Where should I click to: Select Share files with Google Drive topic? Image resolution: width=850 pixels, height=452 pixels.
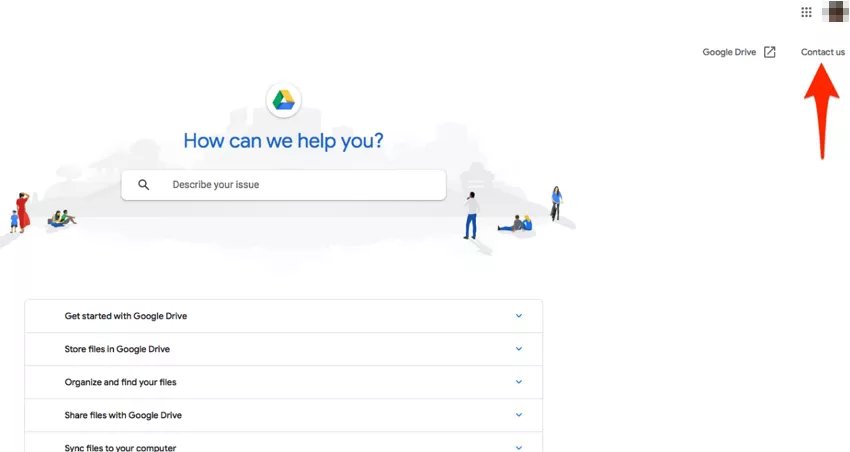click(x=123, y=415)
